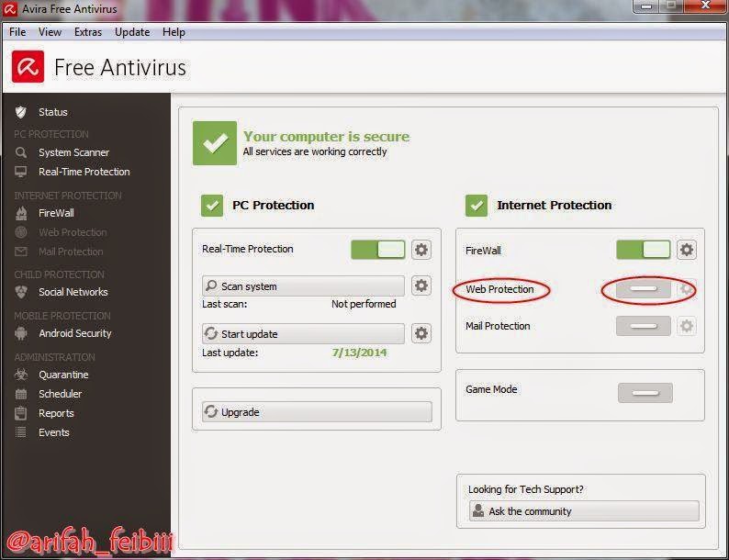729x560 pixels.
Task: Select Mail Protection label in sidebar
Action: tap(71, 252)
